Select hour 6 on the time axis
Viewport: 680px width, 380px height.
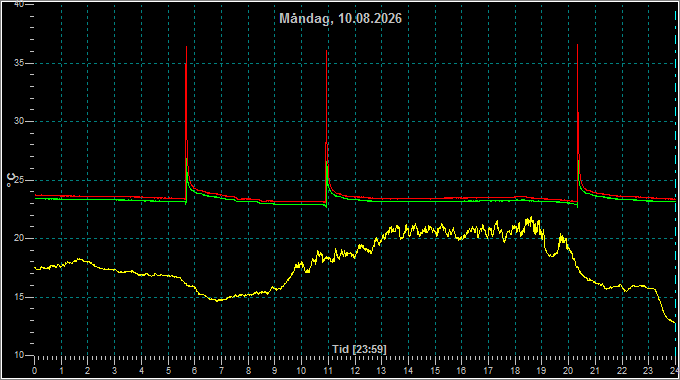pyautogui.click(x=194, y=371)
